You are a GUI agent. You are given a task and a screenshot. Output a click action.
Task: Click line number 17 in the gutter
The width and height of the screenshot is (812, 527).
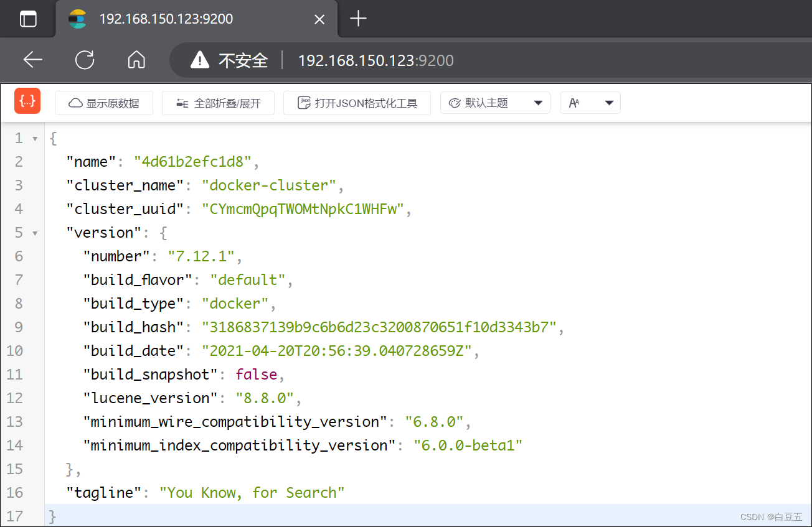pyautogui.click(x=14, y=516)
